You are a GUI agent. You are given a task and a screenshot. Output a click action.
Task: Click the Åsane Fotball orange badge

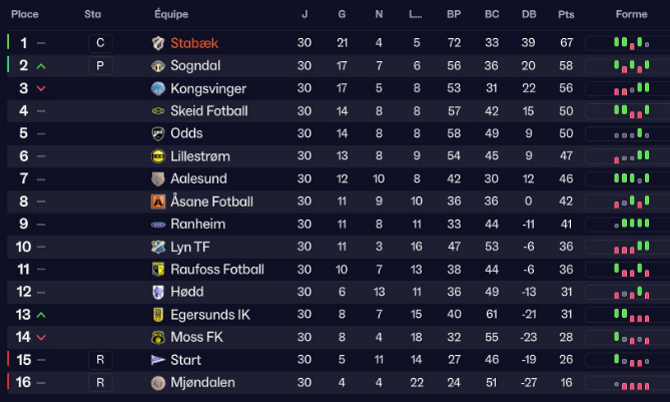pyautogui.click(x=158, y=202)
